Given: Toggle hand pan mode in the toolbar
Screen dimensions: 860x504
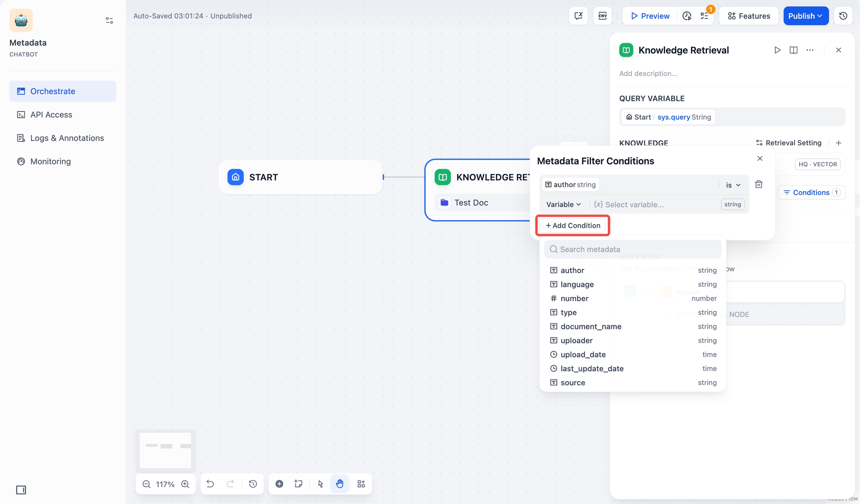Looking at the screenshot, I should (339, 484).
